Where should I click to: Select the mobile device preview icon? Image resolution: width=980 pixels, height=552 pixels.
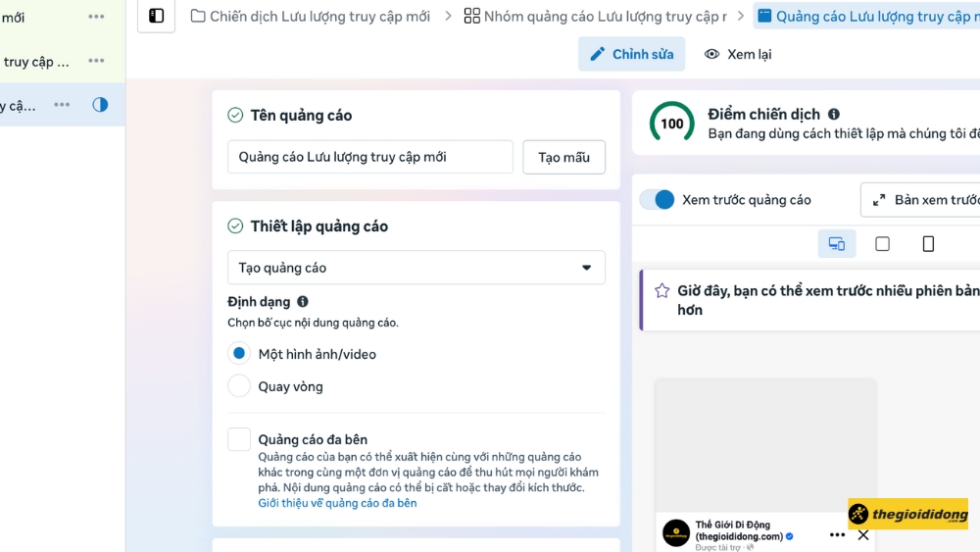(x=928, y=244)
